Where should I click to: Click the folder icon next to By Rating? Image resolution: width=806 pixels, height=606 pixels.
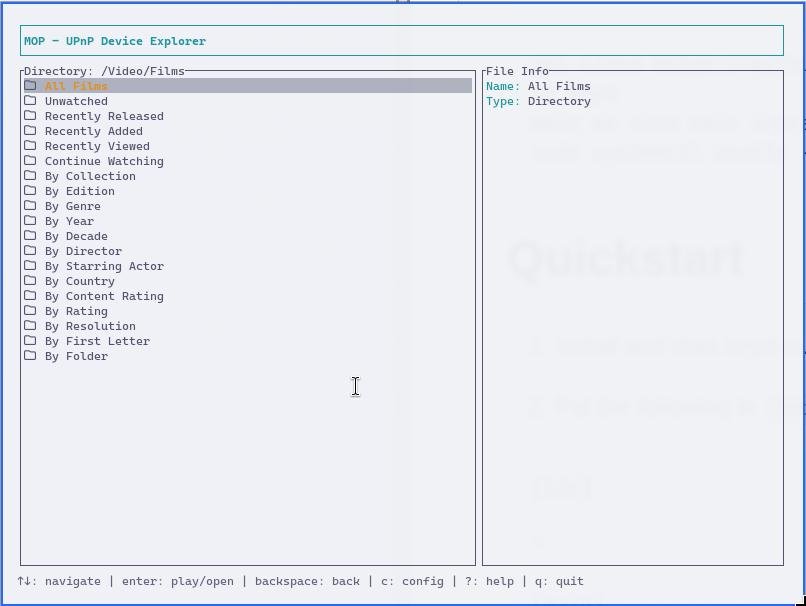(30, 311)
